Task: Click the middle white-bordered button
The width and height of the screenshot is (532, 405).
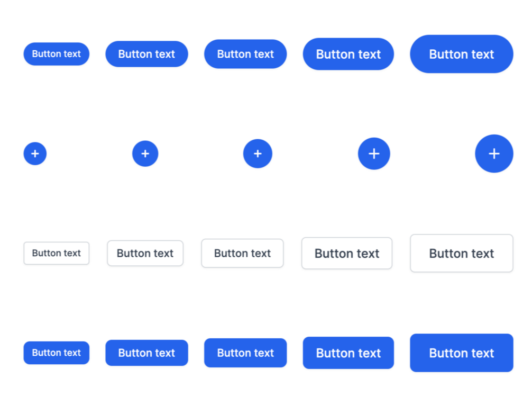Action: coord(242,253)
